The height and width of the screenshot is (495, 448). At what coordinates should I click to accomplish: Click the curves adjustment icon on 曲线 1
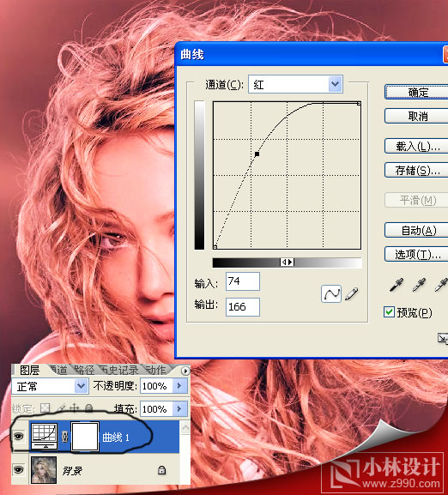point(45,437)
